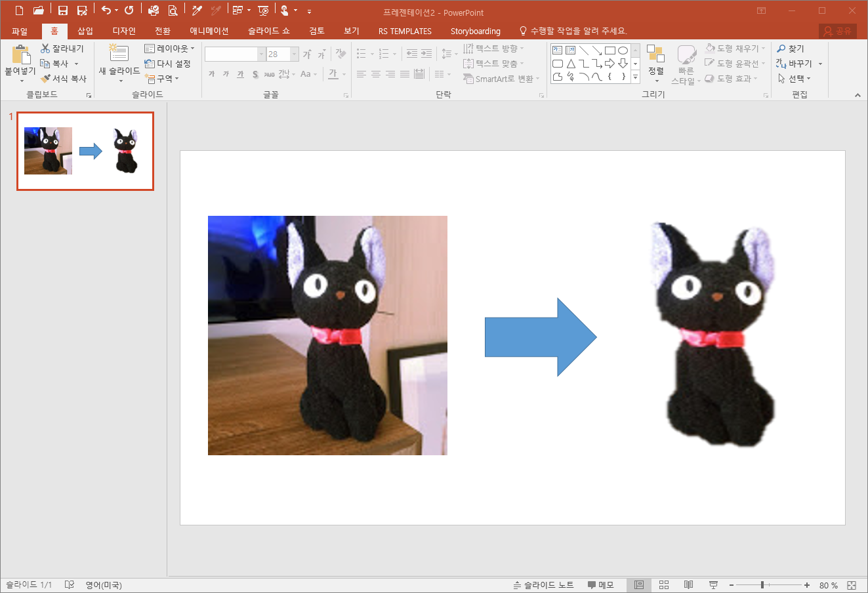
Task: Toggle the Comments (메모) pane
Action: click(x=600, y=585)
